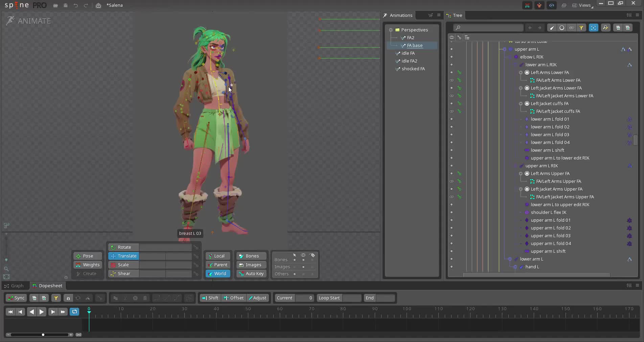Activate the Scale tool
This screenshot has height=342, width=644.
tap(123, 265)
